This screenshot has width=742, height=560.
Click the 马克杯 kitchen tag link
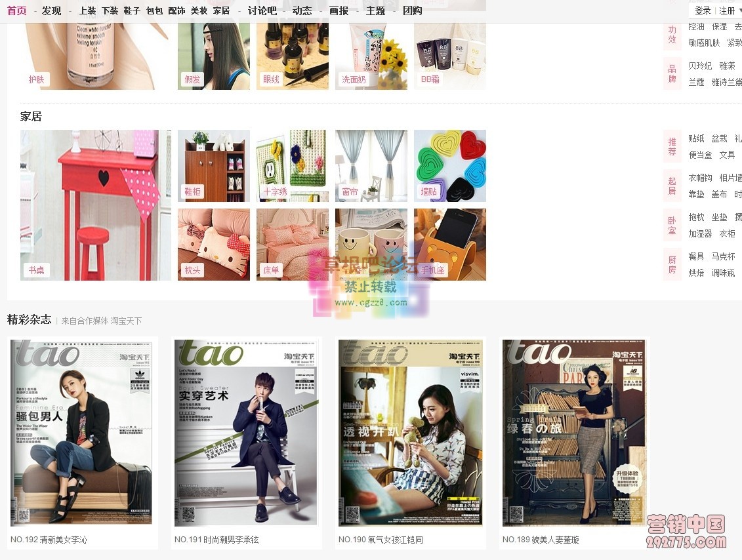(723, 256)
